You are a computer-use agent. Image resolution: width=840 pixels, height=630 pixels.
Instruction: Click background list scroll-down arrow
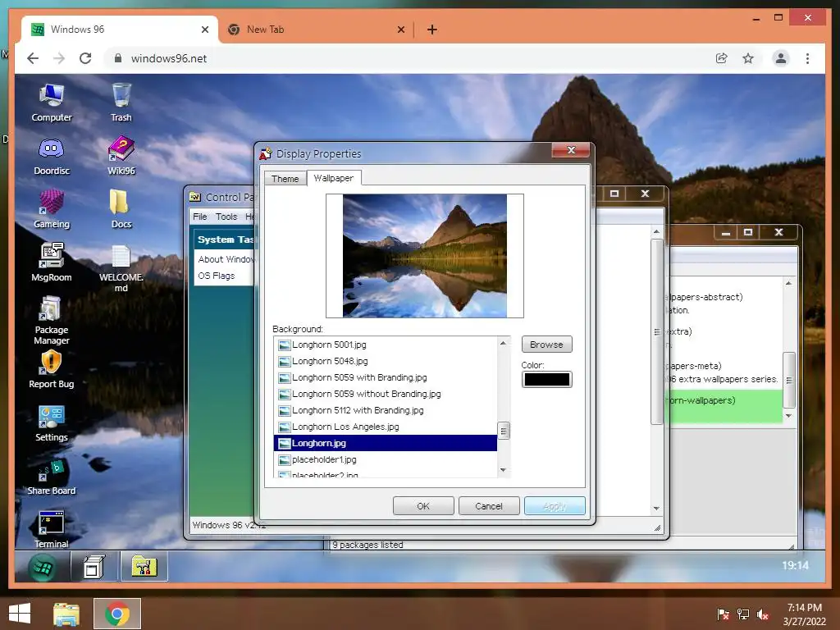[503, 470]
